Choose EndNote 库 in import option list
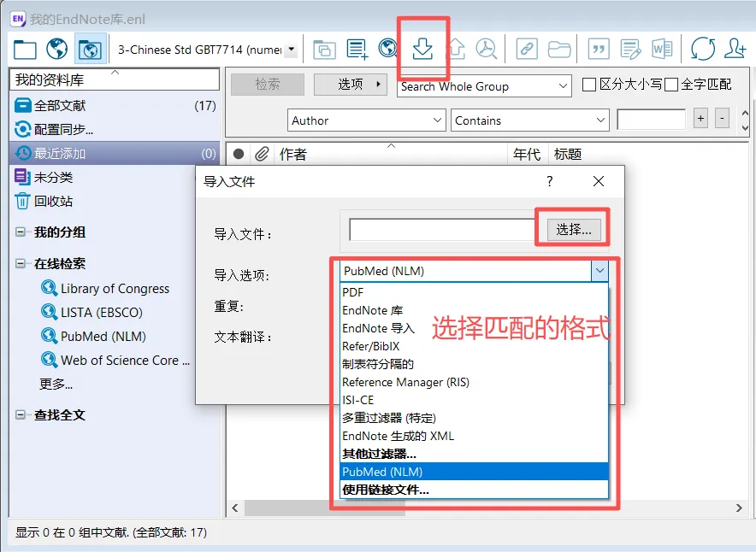756x552 pixels. point(474,310)
